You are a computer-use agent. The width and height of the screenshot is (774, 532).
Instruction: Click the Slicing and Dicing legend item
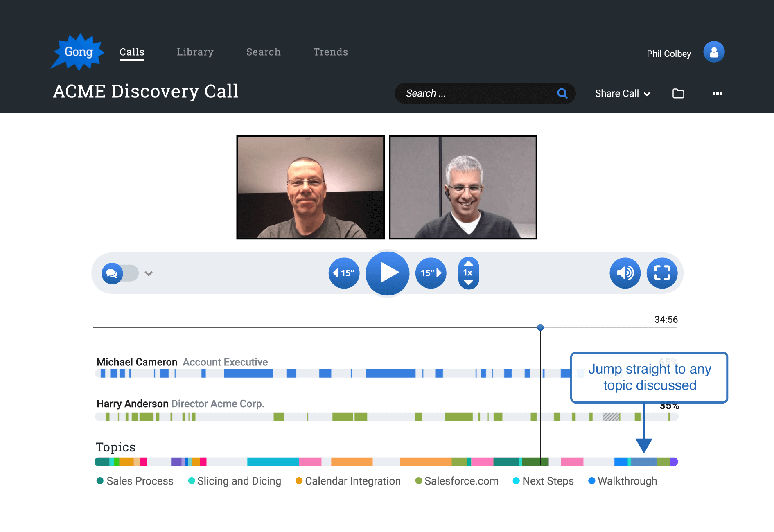pos(235,481)
